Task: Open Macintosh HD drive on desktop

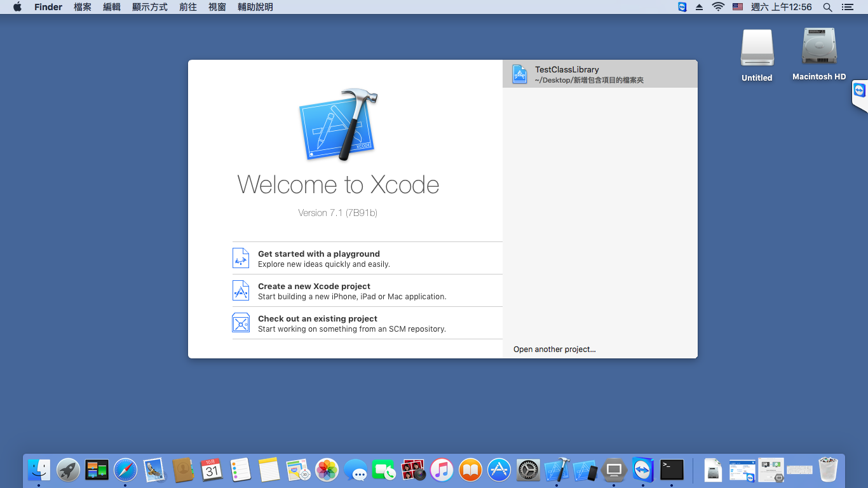Action: (x=819, y=54)
